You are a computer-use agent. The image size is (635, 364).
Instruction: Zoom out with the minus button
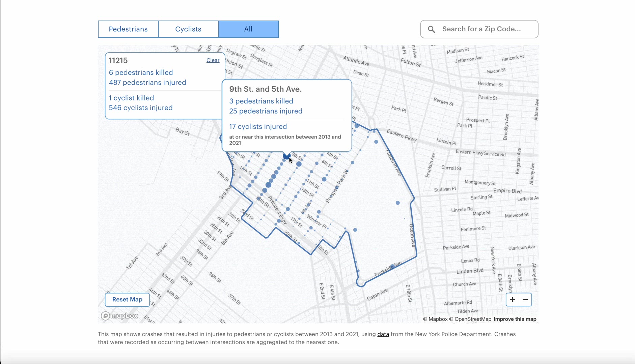click(x=525, y=300)
